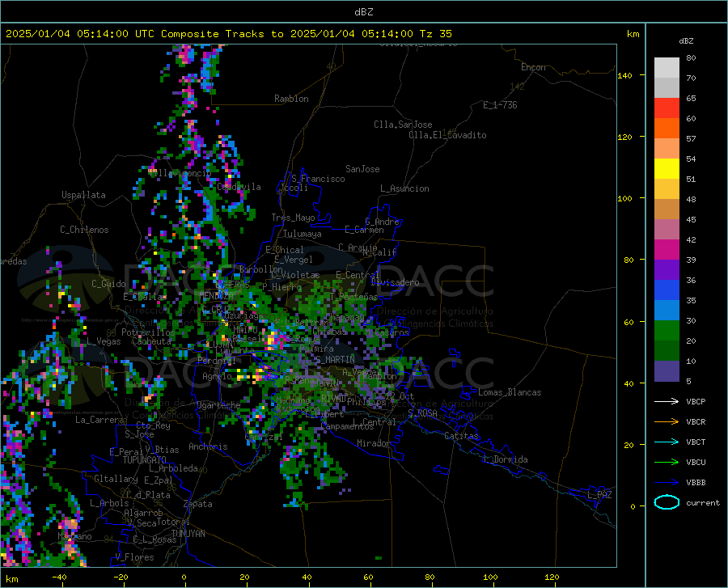
Task: Pick the magenta swatch on dBZ scale
Action: 667,250
